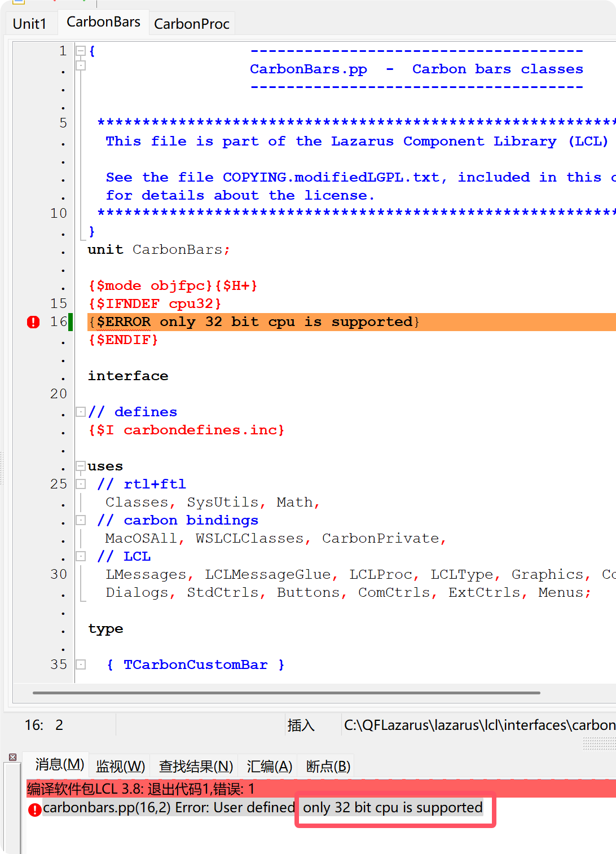Switch to the Unit1 editor tab

pos(29,24)
